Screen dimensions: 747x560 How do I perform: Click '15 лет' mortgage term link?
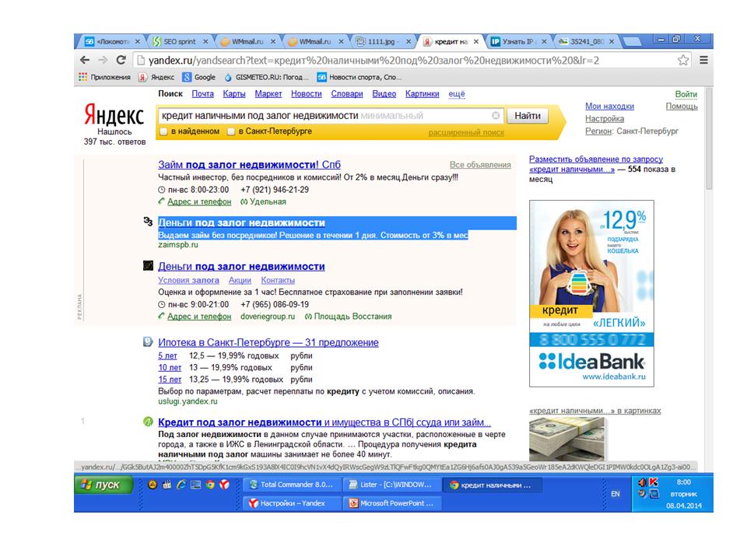pos(170,380)
